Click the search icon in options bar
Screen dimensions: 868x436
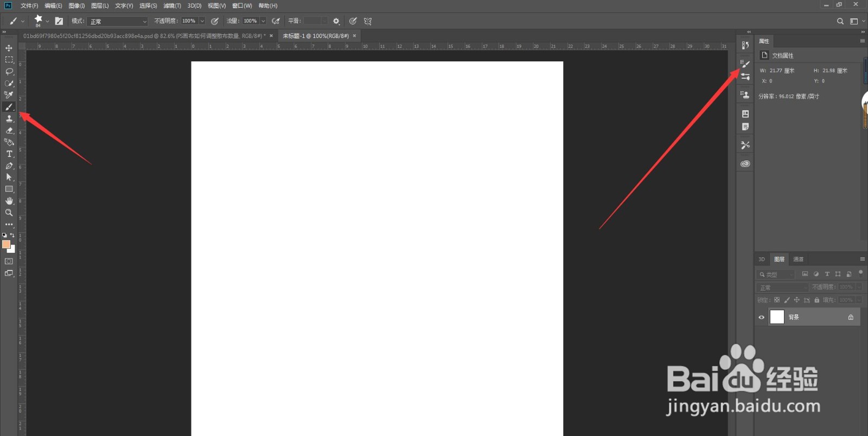(x=840, y=21)
